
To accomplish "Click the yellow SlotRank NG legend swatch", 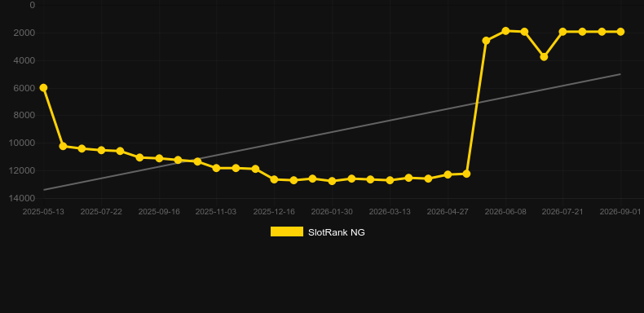I will coord(287,231).
